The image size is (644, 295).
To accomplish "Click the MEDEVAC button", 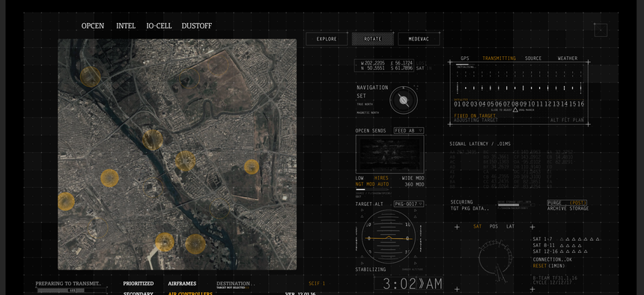I will [419, 39].
